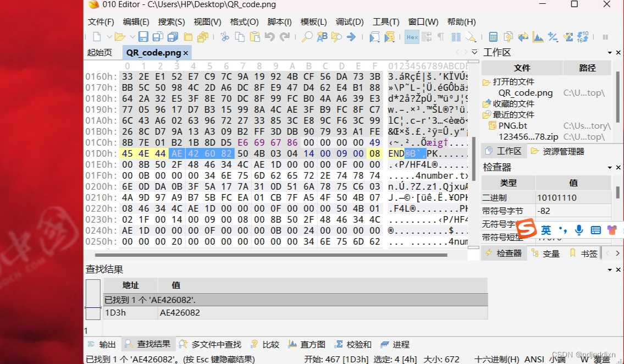Open dropdown next to new file icon

[x=109, y=37]
